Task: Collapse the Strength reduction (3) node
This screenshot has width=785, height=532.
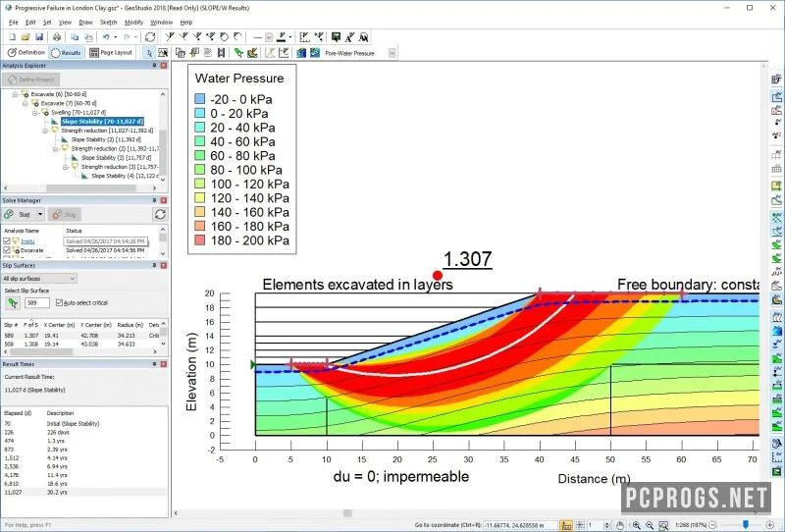Action: (x=65, y=167)
